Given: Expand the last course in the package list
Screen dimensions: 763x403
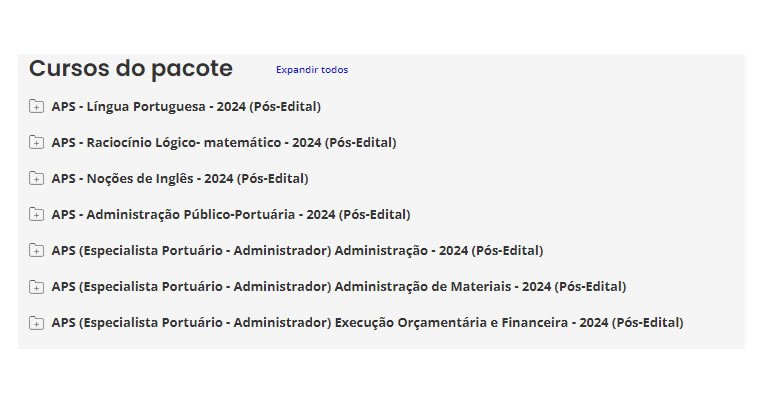Looking at the screenshot, I should pyautogui.click(x=37, y=322).
